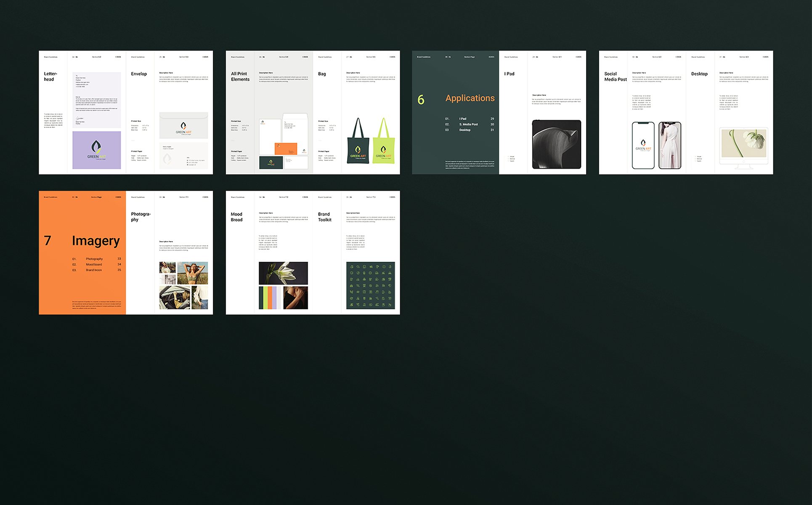Click the large number 6 on the Applications page
The height and width of the screenshot is (505, 812).
pyautogui.click(x=421, y=100)
